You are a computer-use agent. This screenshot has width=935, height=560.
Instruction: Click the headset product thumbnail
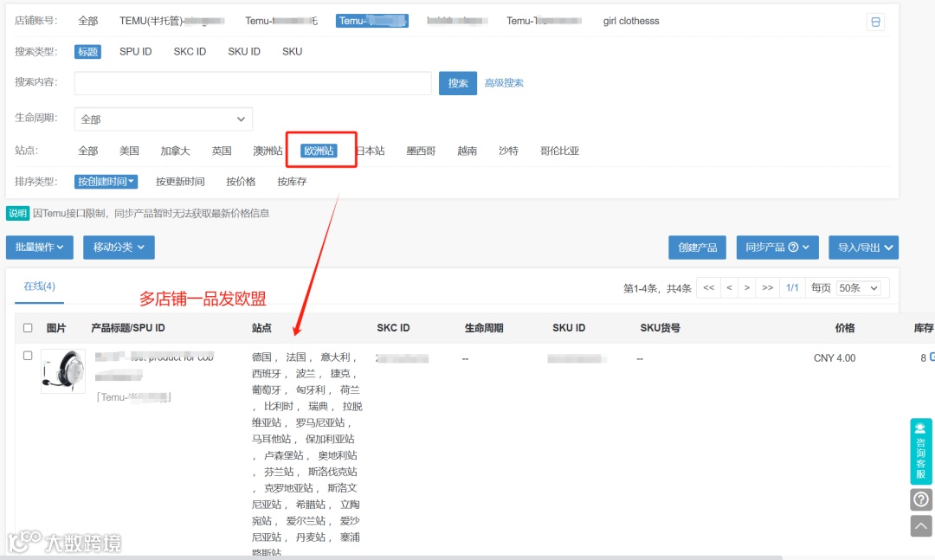click(63, 371)
